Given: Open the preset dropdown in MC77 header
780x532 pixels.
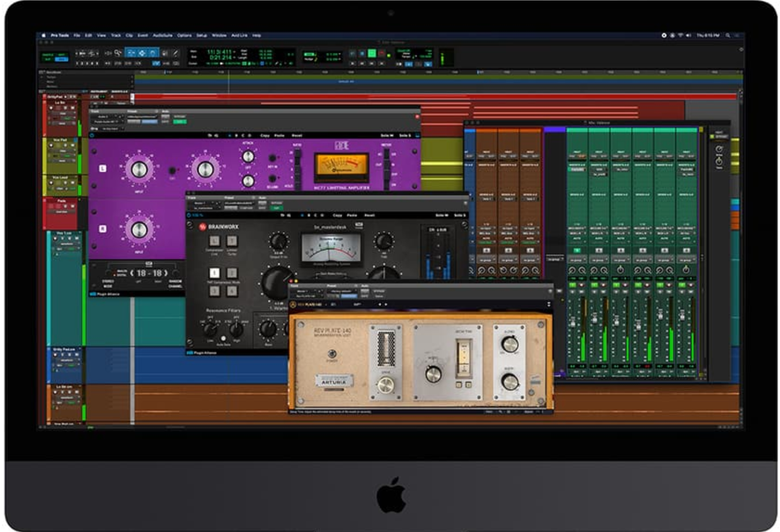Looking at the screenshot, I should click(142, 116).
